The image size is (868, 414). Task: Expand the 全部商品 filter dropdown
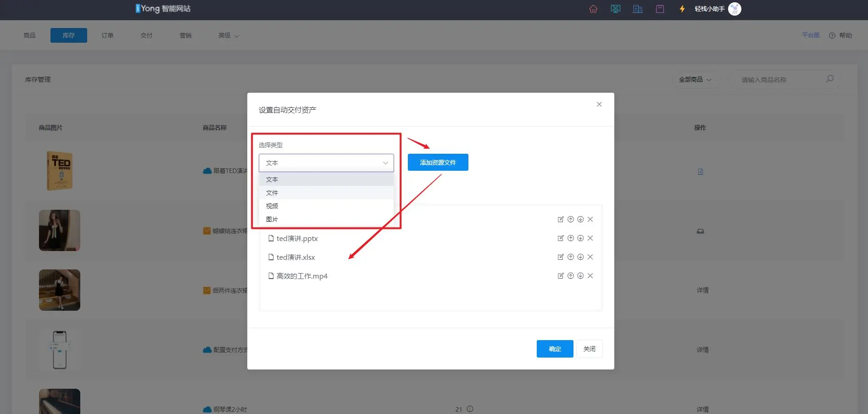[x=695, y=79]
